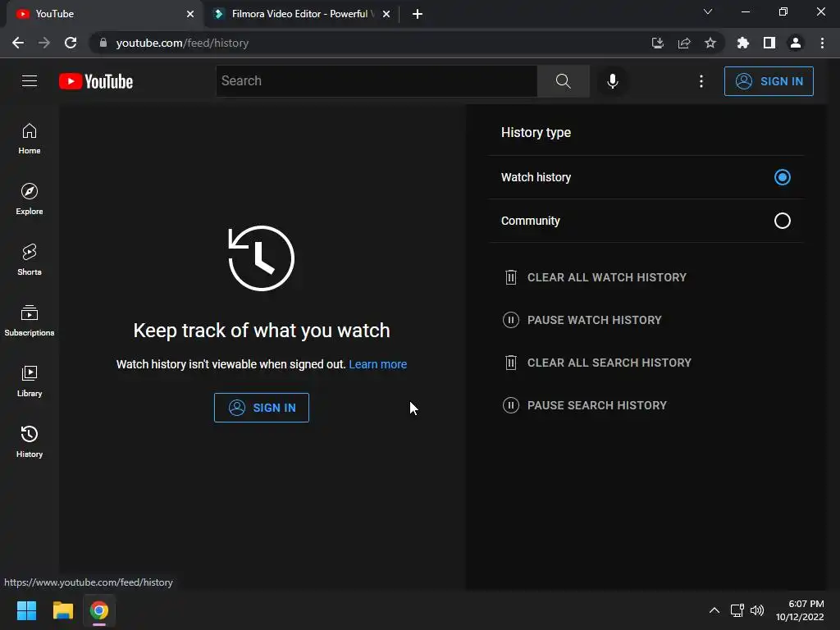Click the site lock icon
The image size is (840, 630).
(x=103, y=43)
